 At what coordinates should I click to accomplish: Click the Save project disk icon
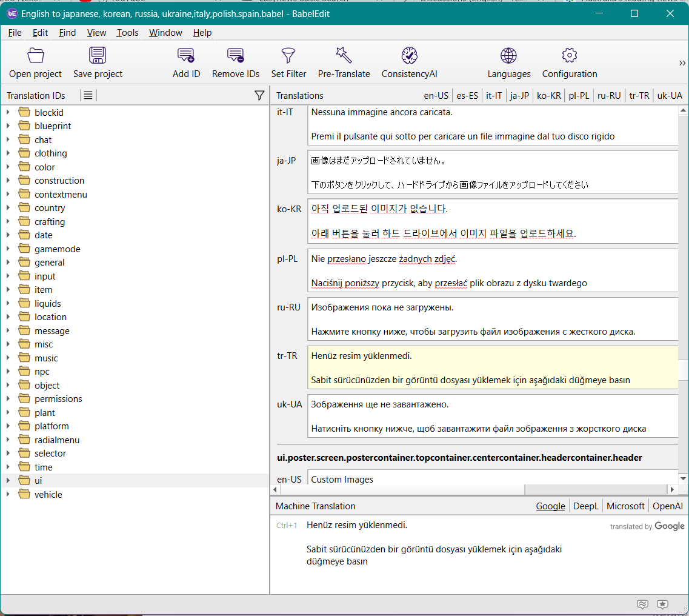point(98,56)
